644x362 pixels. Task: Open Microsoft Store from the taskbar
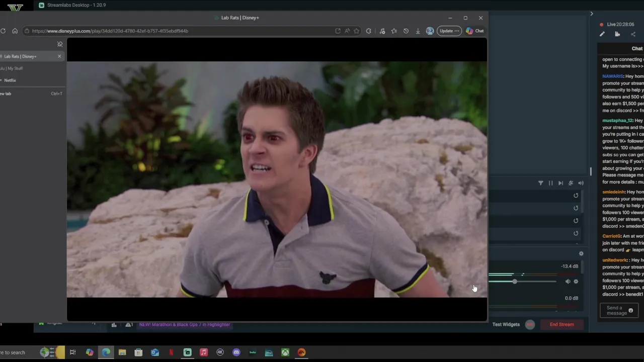(138, 352)
